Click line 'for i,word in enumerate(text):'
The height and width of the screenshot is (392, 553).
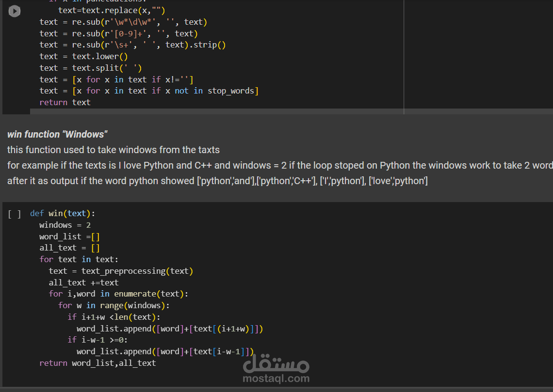tap(118, 294)
